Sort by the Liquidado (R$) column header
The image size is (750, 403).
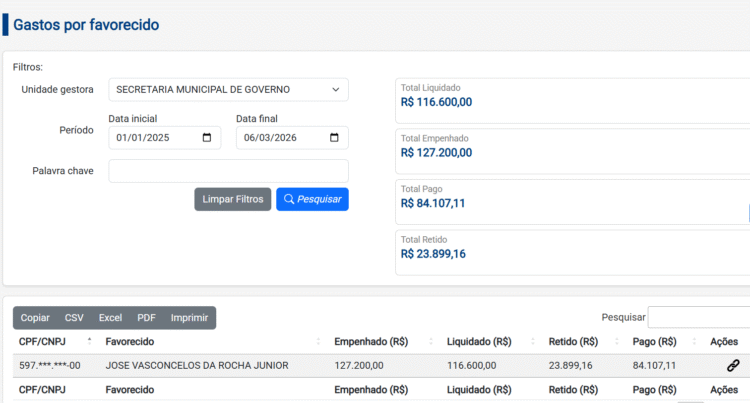[x=479, y=342]
